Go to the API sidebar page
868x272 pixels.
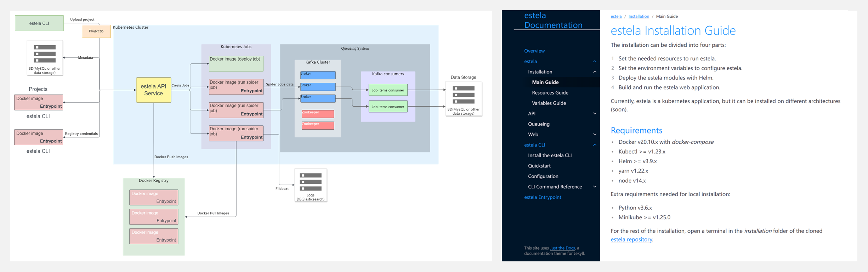pyautogui.click(x=532, y=114)
